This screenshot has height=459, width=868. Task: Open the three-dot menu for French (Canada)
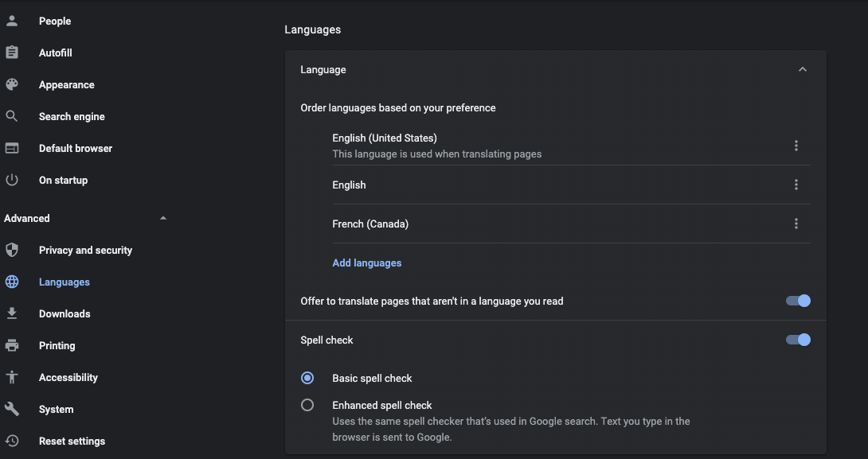pyautogui.click(x=796, y=224)
